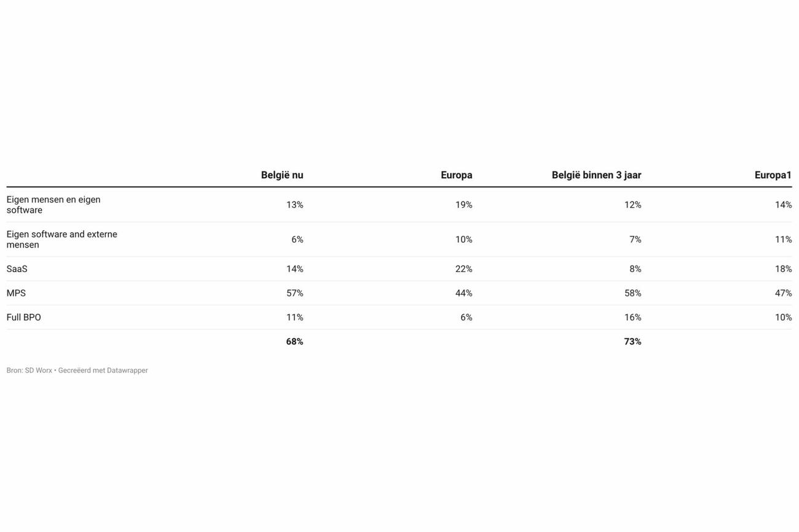
Task: Click the bold 68% total under België nu
Action: 295,342
